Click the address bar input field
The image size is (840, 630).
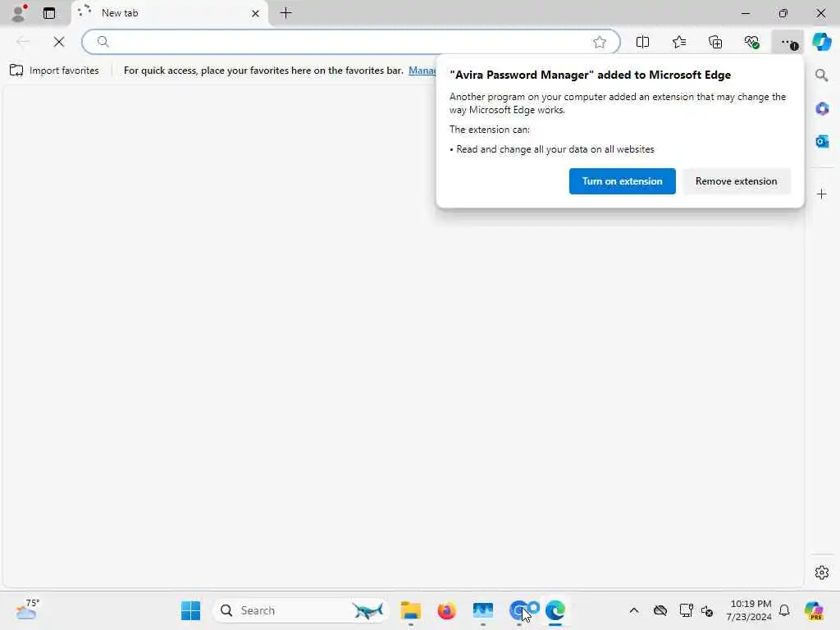pyautogui.click(x=351, y=42)
